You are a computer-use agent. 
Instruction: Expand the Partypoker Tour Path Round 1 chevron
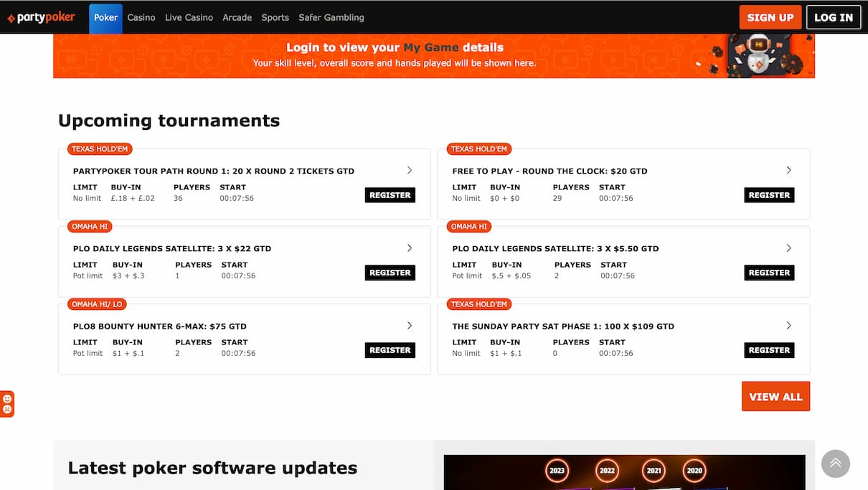click(x=410, y=171)
